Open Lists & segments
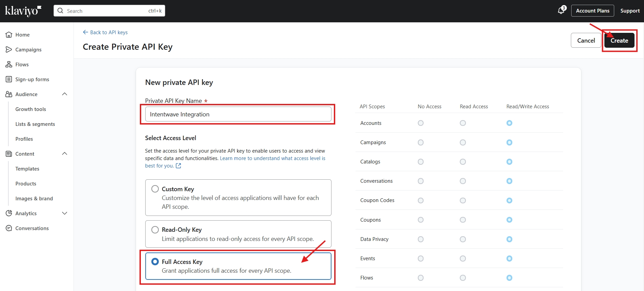Viewport: 644px width, 291px height. [x=35, y=124]
